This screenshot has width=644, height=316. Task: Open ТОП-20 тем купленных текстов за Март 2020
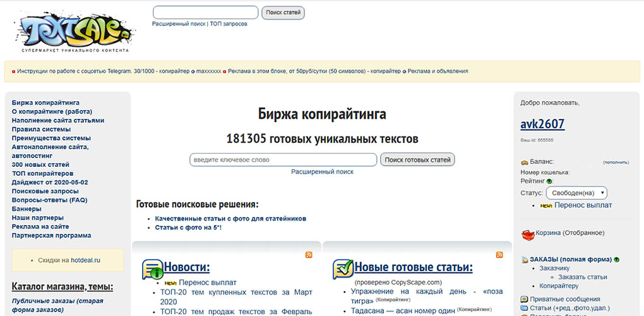tap(236, 297)
